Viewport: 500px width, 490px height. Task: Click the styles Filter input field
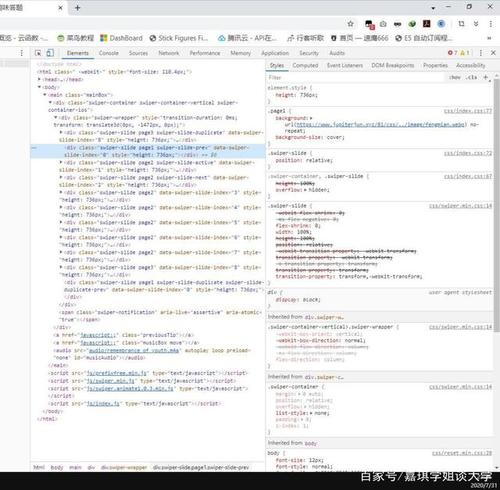[355, 77]
